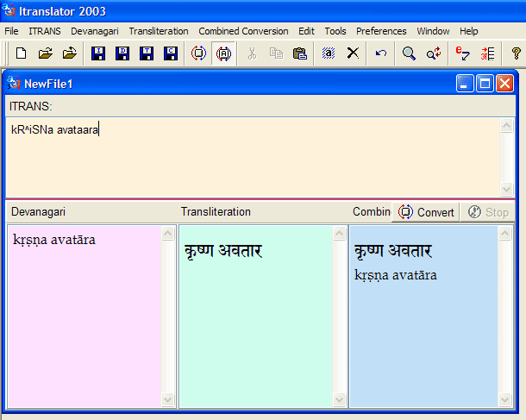Open the Preferences menu
Viewport: 526px width, 420px height.
[381, 31]
